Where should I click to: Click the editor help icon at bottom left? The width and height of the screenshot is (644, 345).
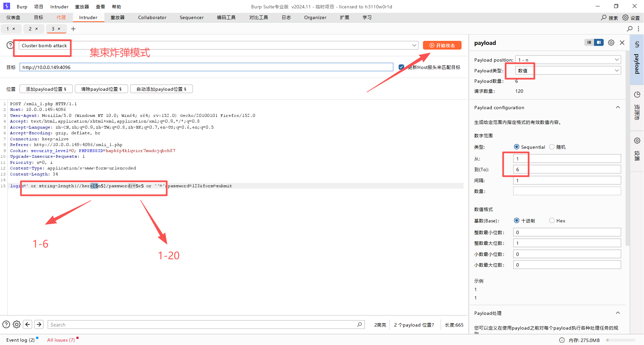click(6, 325)
